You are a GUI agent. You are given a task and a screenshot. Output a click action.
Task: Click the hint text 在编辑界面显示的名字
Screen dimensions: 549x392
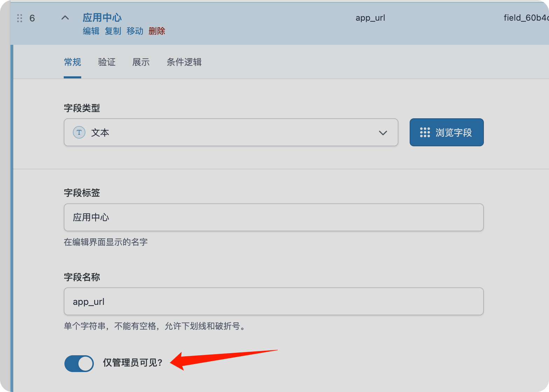pyautogui.click(x=106, y=242)
